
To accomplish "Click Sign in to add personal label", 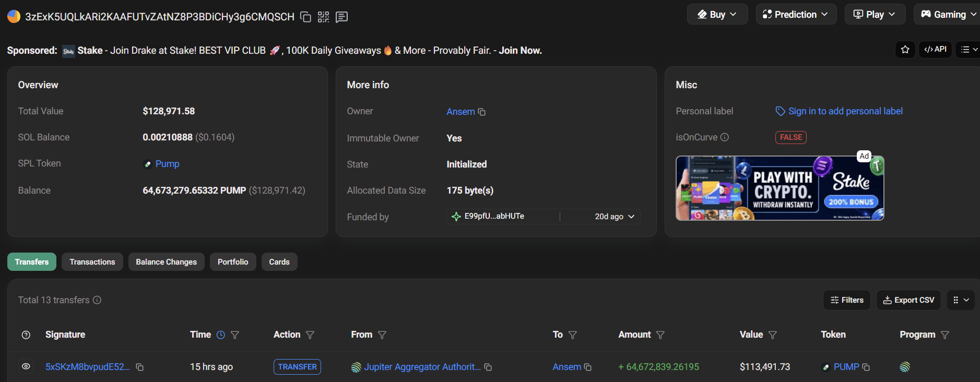I will coord(845,111).
